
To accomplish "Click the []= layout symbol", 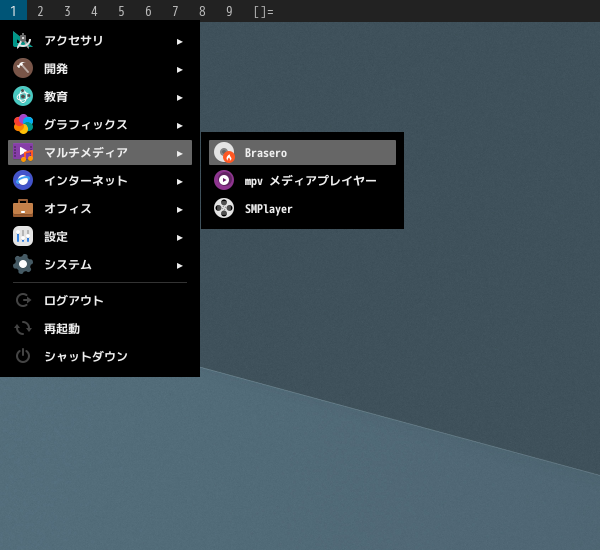I will tap(264, 11).
